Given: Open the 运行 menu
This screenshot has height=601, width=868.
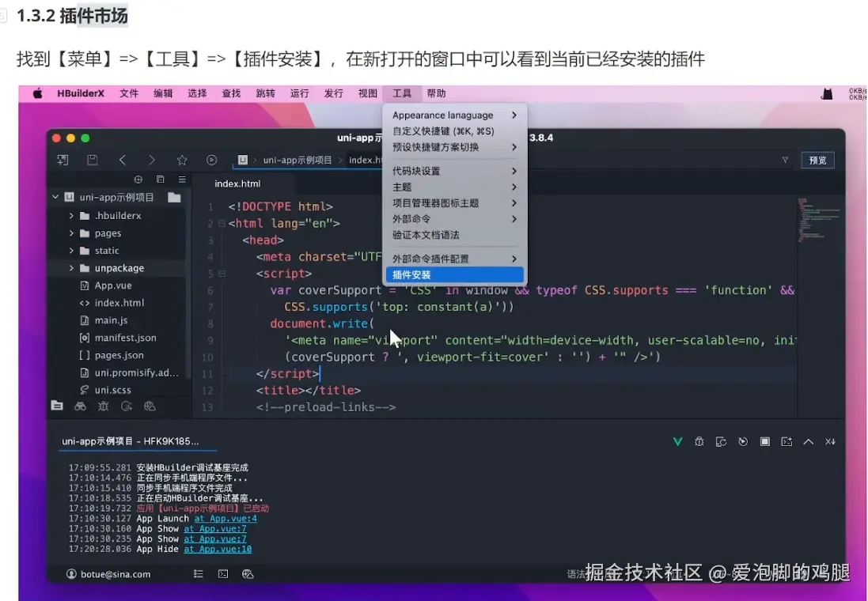Looking at the screenshot, I should 299,93.
